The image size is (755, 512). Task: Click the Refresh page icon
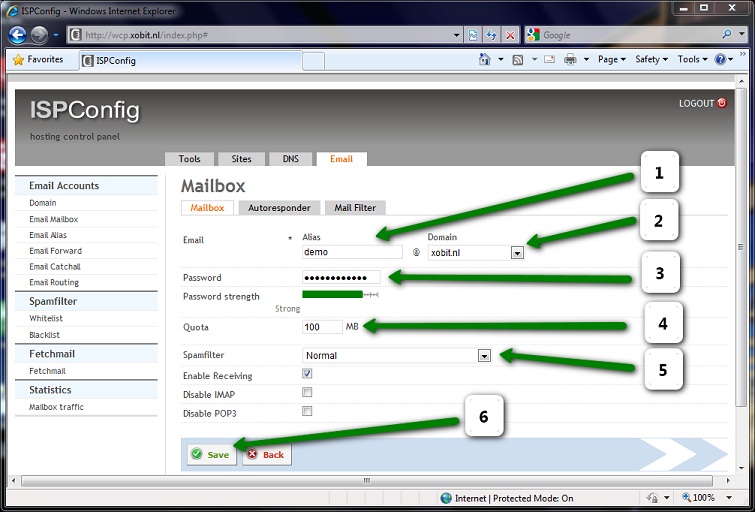tap(491, 34)
